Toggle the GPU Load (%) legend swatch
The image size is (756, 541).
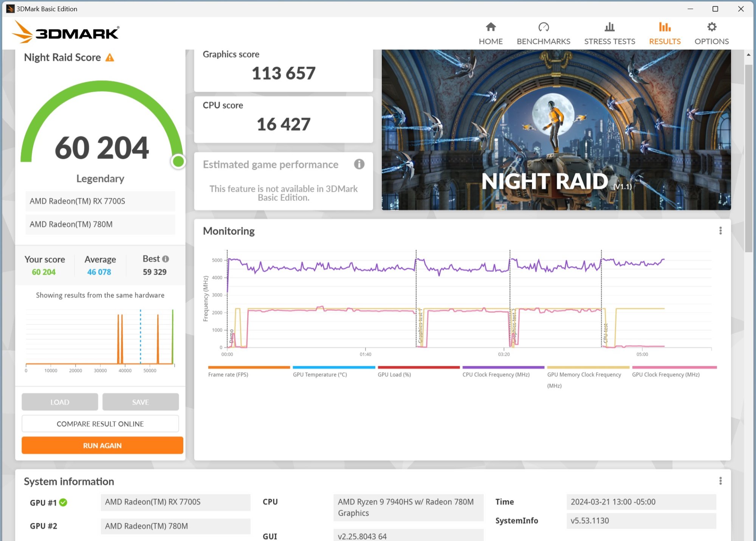pos(419,367)
